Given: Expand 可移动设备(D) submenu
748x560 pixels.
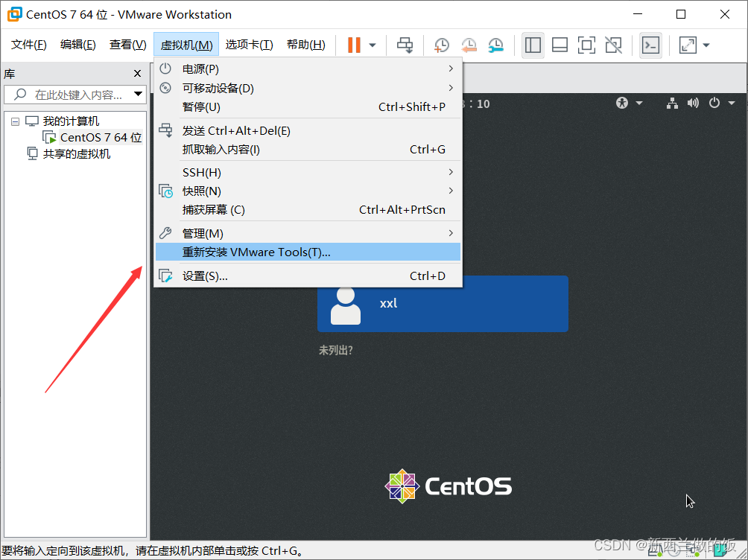Looking at the screenshot, I should point(308,89).
